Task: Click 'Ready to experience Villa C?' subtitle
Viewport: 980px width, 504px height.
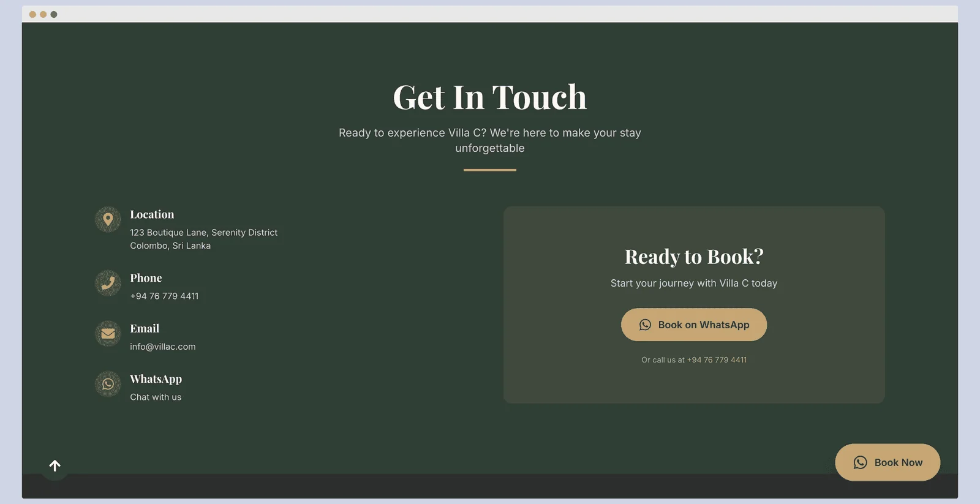Action: click(490, 140)
